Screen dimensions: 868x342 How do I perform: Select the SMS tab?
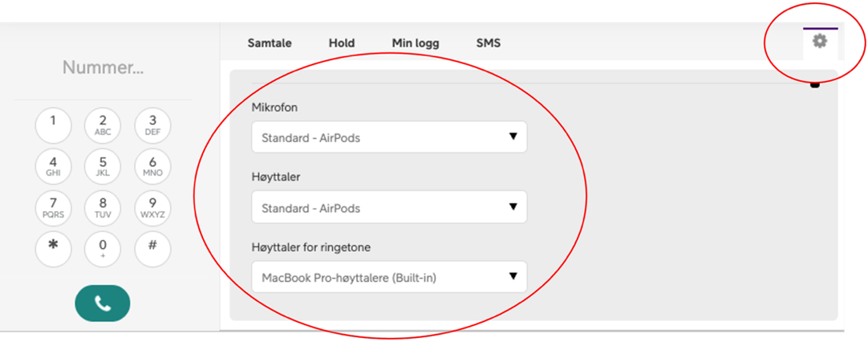coord(488,43)
